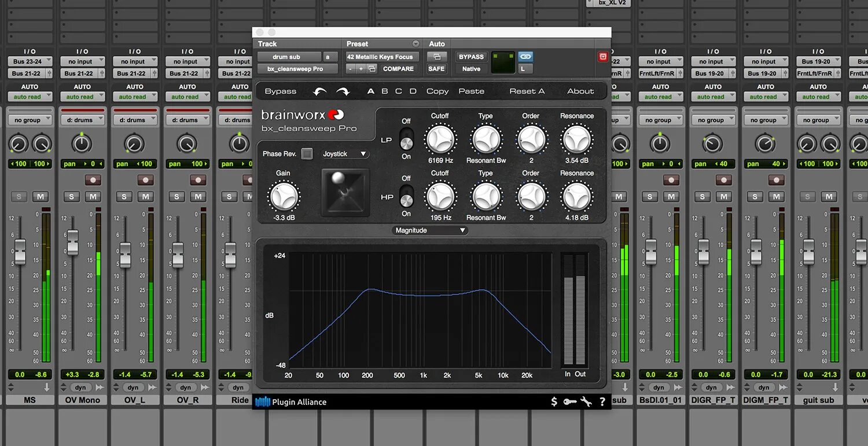Screen dimensions: 868x446
Task: Select settings slot B
Action: click(385, 91)
